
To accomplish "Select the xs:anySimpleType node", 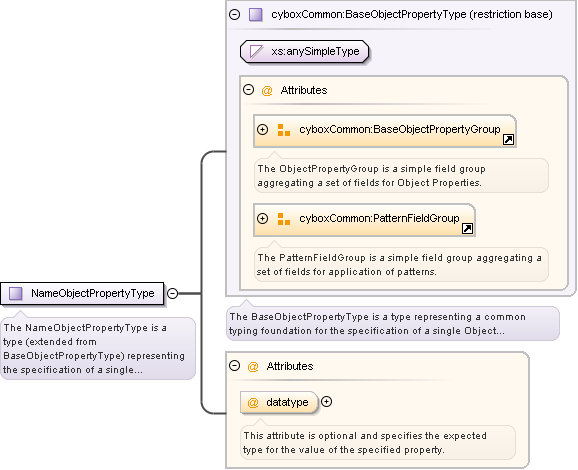I will pyautogui.click(x=304, y=52).
